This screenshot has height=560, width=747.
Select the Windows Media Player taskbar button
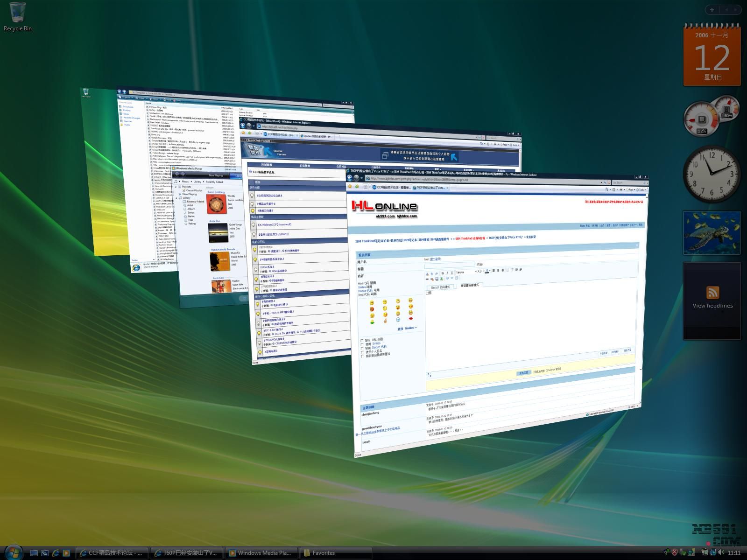click(x=261, y=553)
